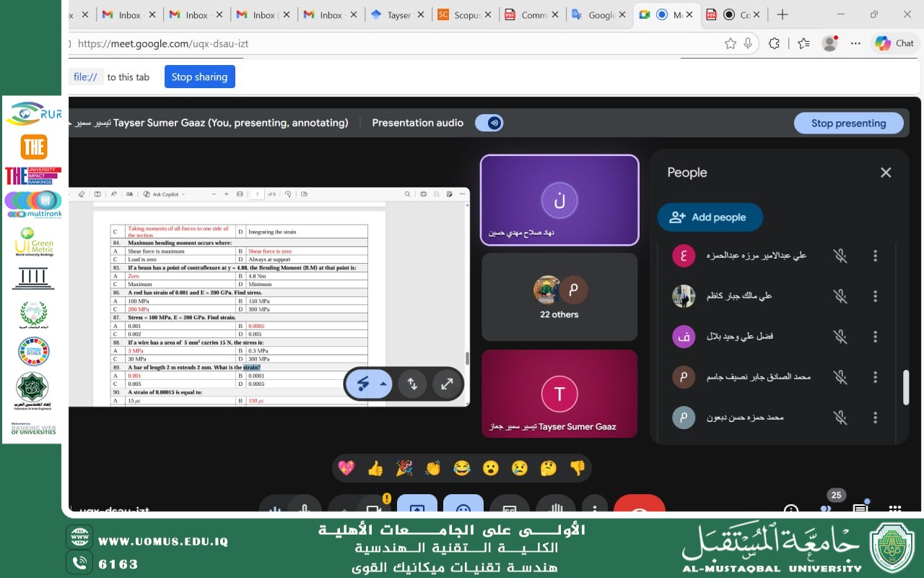
Task: Click the up-down arrows button on presentation
Action: tap(412, 384)
